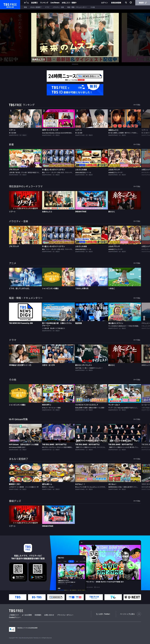This screenshot has width=150, height=644.
Task: Open the search magnifier icon
Action: [x=126, y=2]
